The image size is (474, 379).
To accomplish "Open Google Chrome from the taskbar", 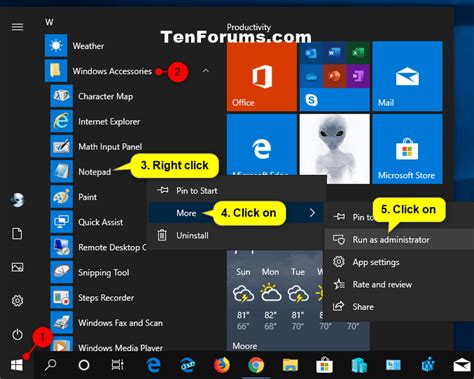I will click(x=256, y=365).
